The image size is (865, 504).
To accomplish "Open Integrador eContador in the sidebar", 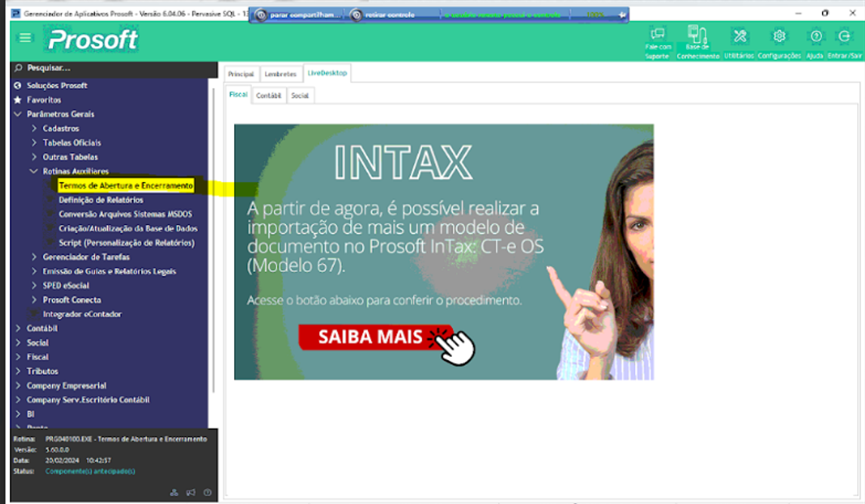I will coord(82,315).
